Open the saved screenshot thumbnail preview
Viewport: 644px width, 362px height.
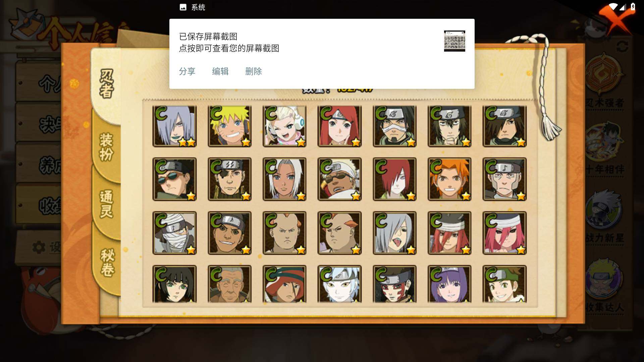point(454,41)
